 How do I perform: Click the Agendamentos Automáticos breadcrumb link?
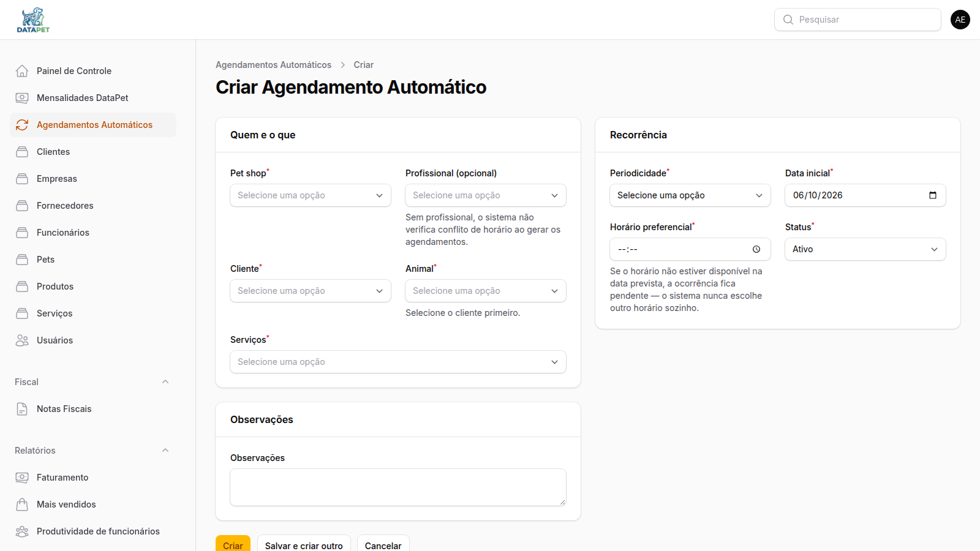point(273,65)
